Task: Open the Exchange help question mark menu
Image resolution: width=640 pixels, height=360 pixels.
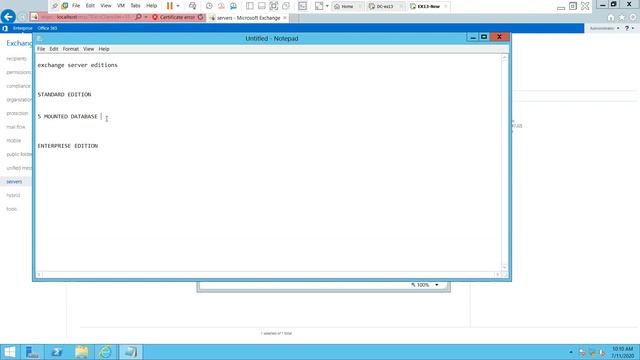Action: click(x=629, y=28)
